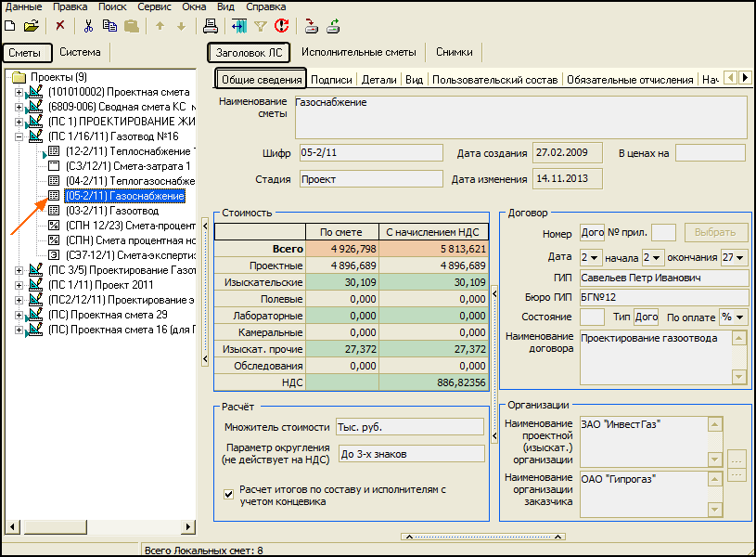756x557 pixels.
Task: Collapse the '(ПС 1/16/11) Газотвод №16' node
Action: pos(19,136)
